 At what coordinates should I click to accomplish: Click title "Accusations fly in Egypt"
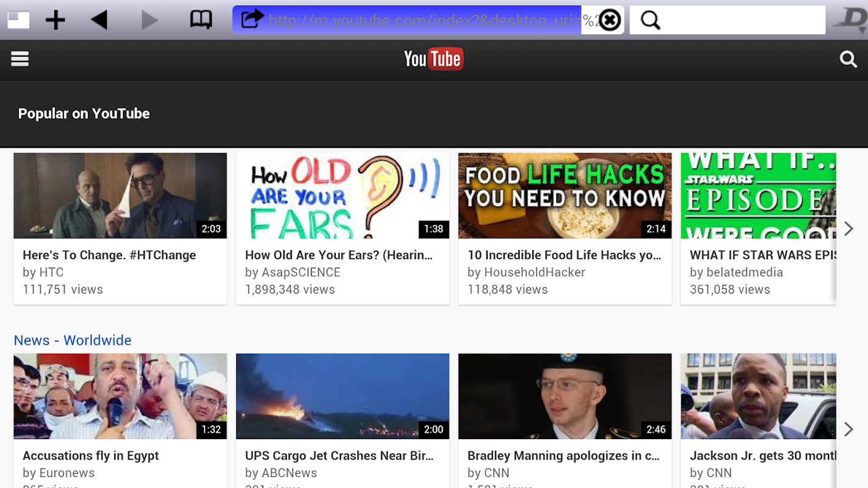(90, 456)
